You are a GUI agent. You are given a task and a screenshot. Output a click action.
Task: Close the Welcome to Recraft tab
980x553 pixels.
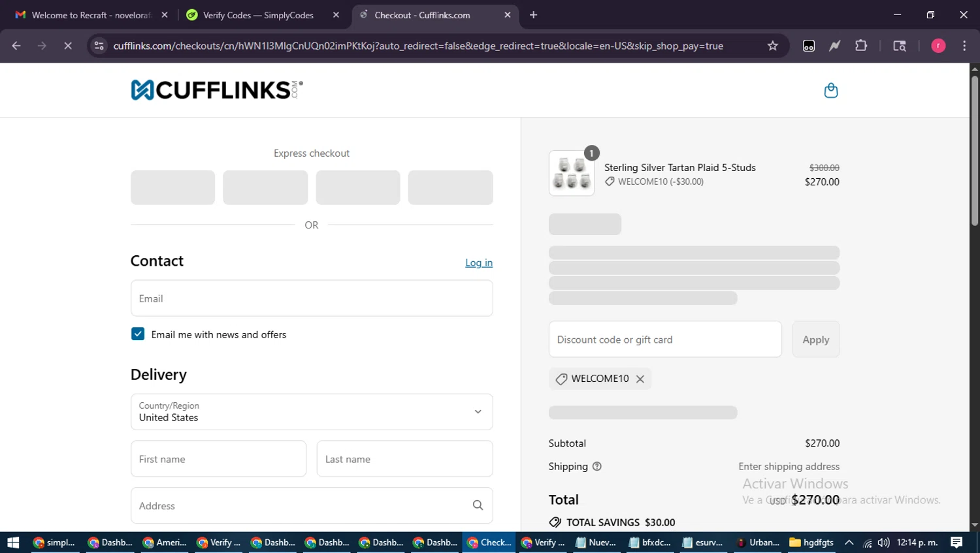[x=164, y=14]
